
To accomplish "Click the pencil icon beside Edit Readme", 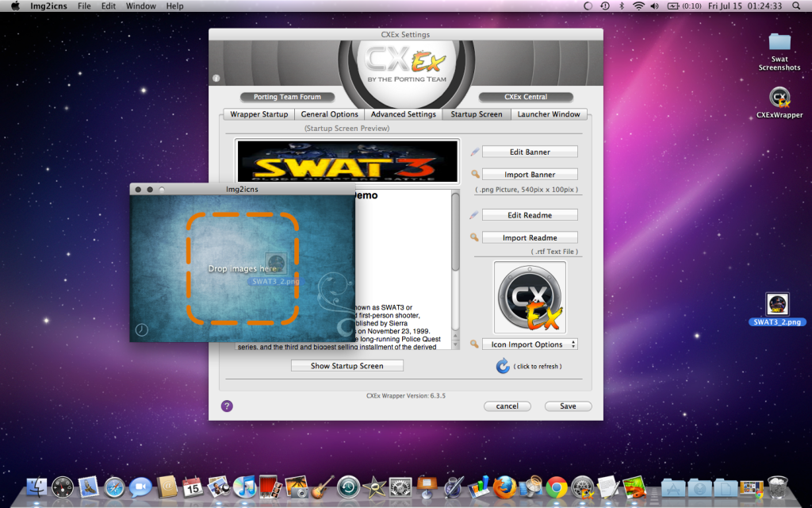I will [x=474, y=215].
